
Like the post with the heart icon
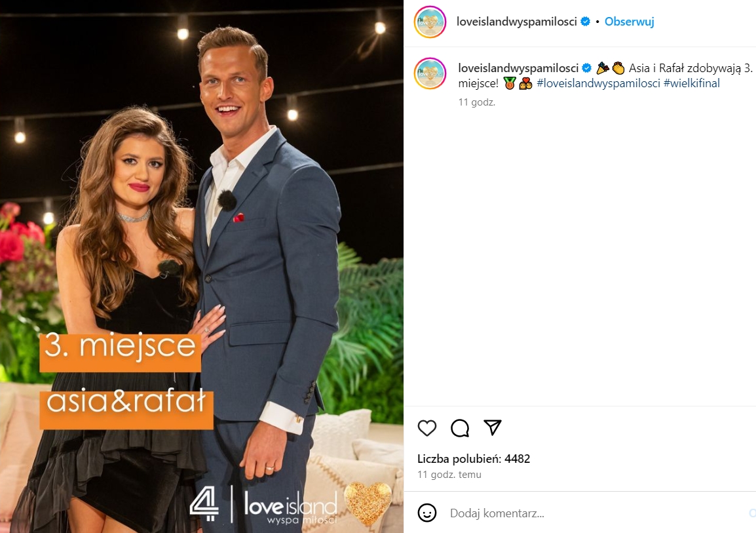point(426,428)
